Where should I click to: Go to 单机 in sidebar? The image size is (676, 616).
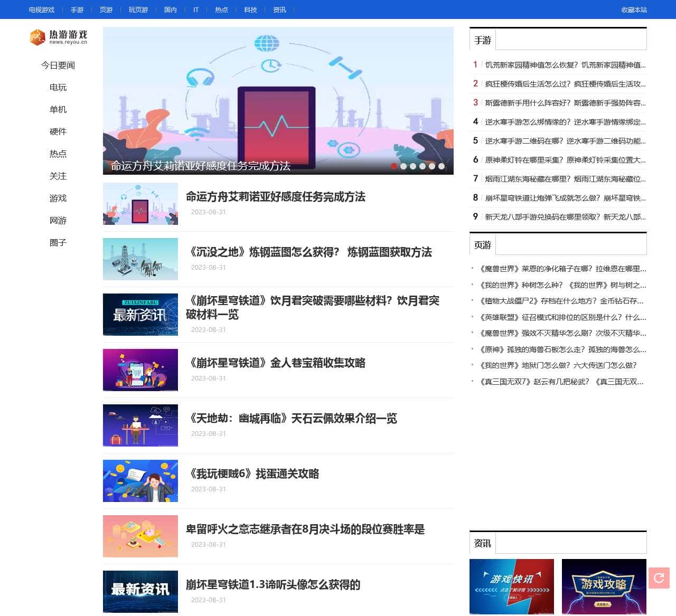click(x=58, y=110)
